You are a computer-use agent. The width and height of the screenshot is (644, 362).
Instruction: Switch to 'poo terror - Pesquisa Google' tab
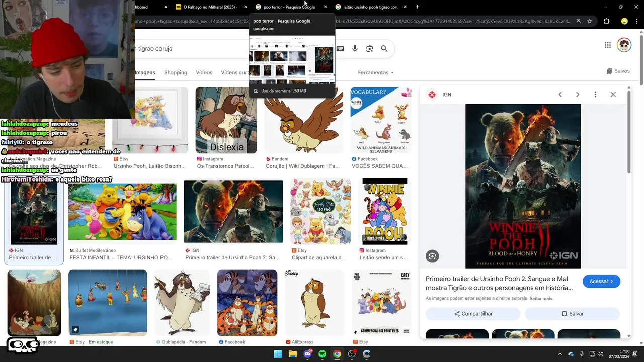(289, 7)
